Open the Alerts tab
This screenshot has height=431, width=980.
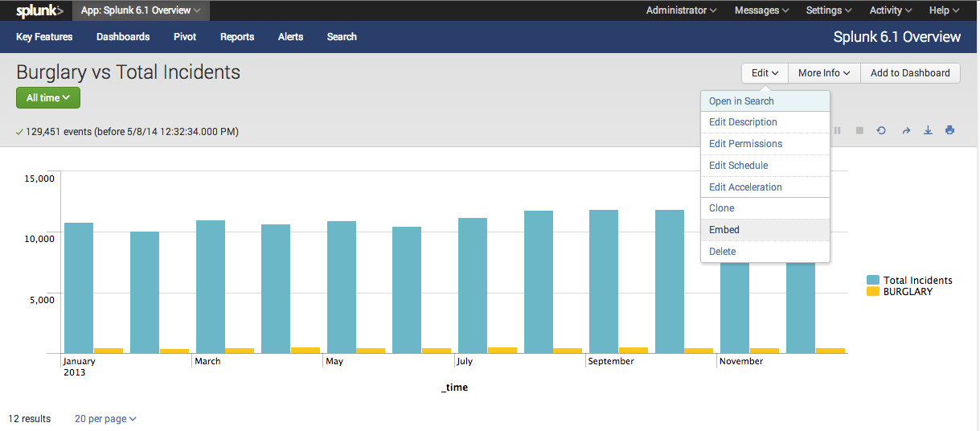pos(290,37)
